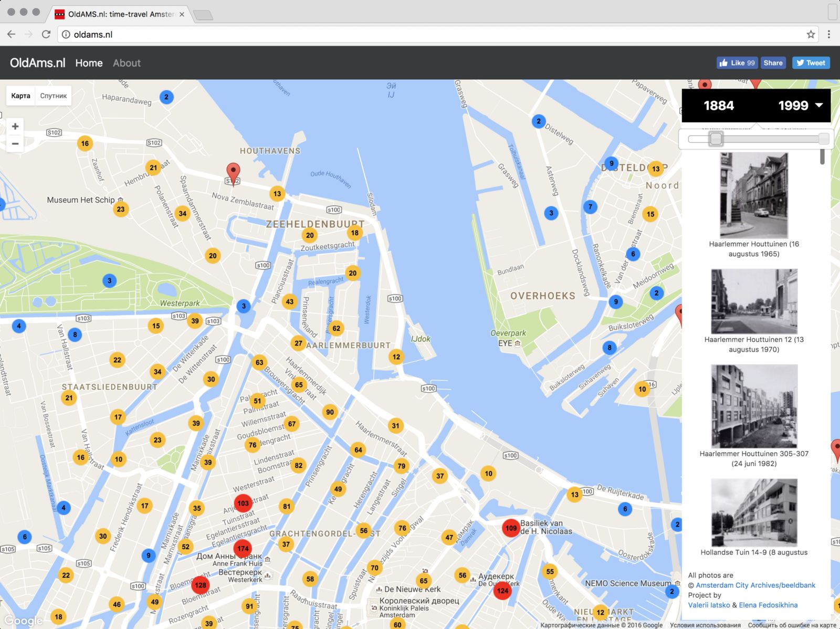Image resolution: width=840 pixels, height=629 pixels.
Task: Click the year slider track middle
Action: click(x=759, y=139)
